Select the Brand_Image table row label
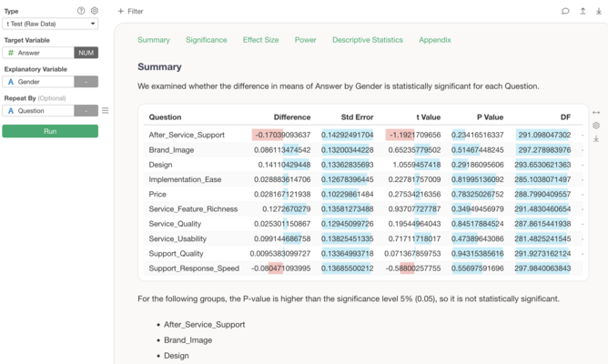 point(171,150)
